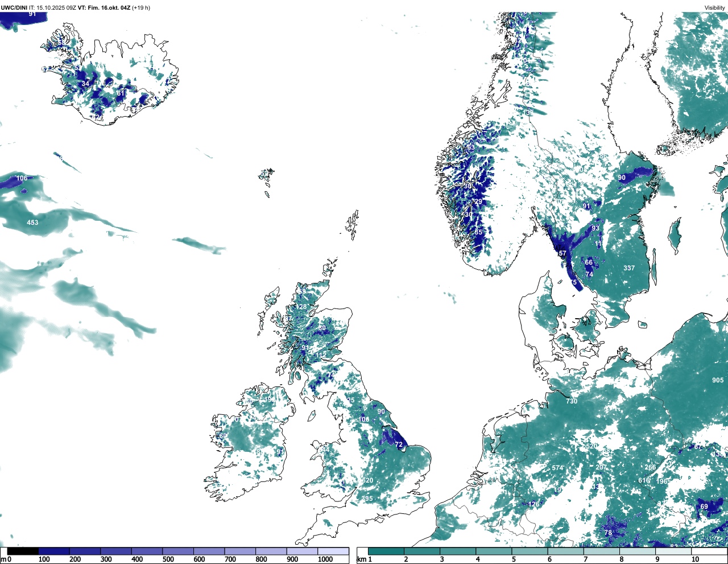Select the '1000' tick label on metre scale
The width and height of the screenshot is (728, 564).
pyautogui.click(x=325, y=559)
